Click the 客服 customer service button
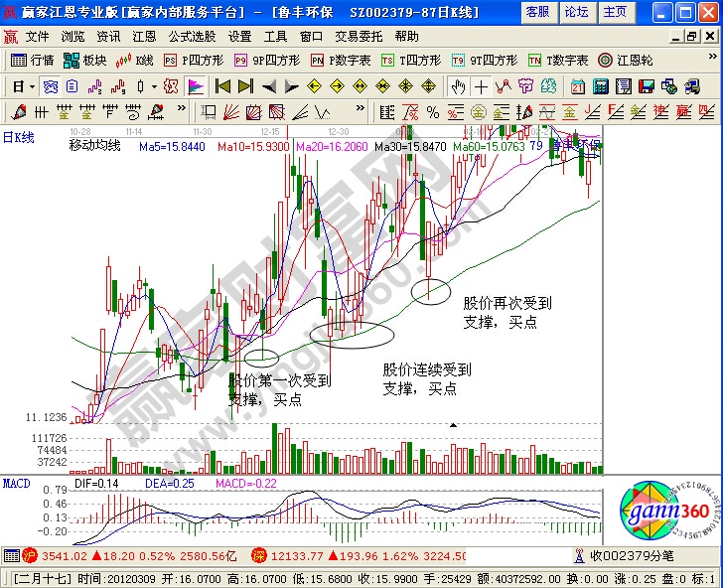This screenshot has height=588, width=723. tap(537, 12)
